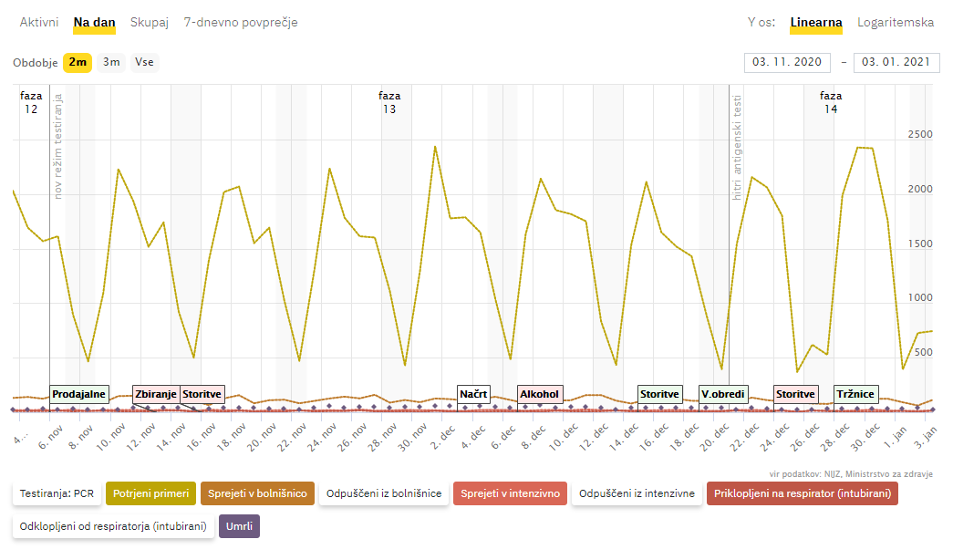The height and width of the screenshot is (560, 953).
Task: Click the Alkohol event flag
Action: 539,394
